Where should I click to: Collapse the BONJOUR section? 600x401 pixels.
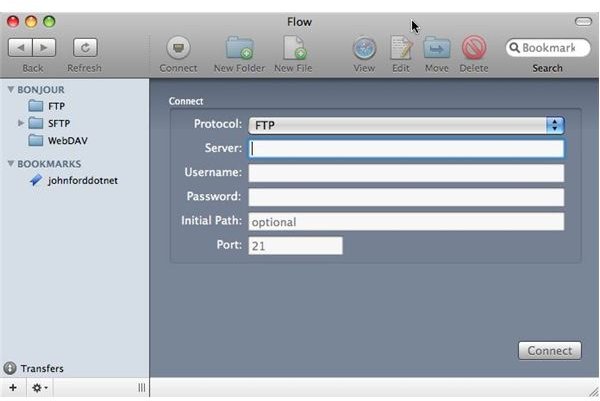pyautogui.click(x=11, y=89)
